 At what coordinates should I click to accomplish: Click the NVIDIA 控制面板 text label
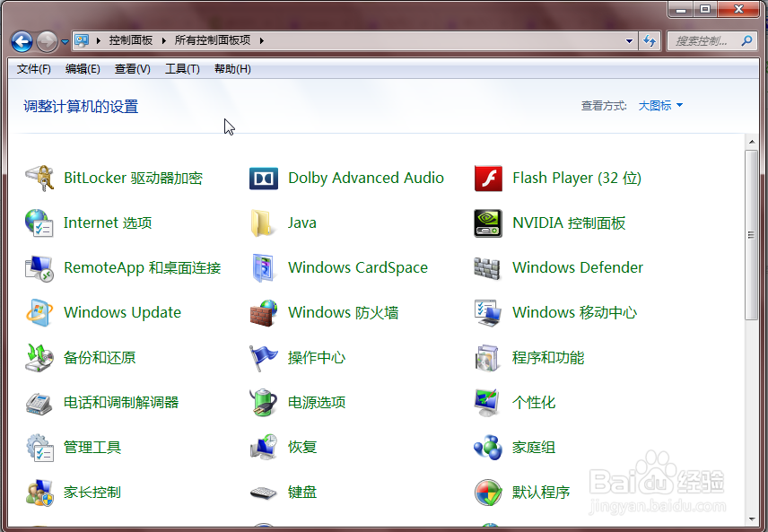point(569,222)
